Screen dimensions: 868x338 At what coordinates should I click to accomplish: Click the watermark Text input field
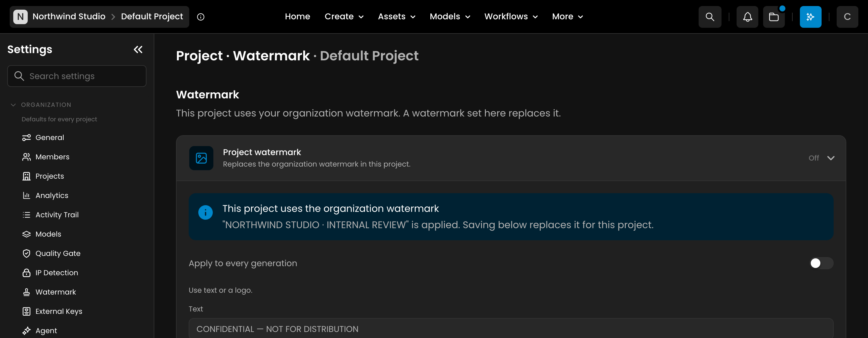511,329
